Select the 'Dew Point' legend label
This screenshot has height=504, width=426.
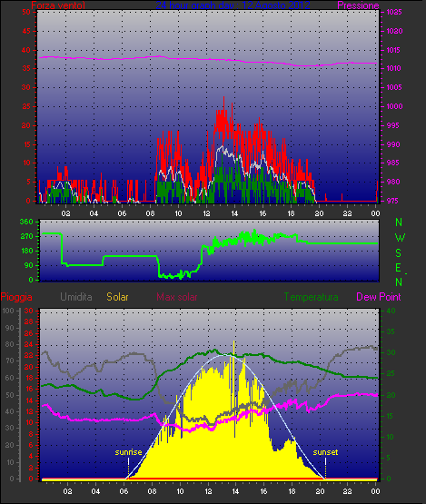pyautogui.click(x=379, y=297)
